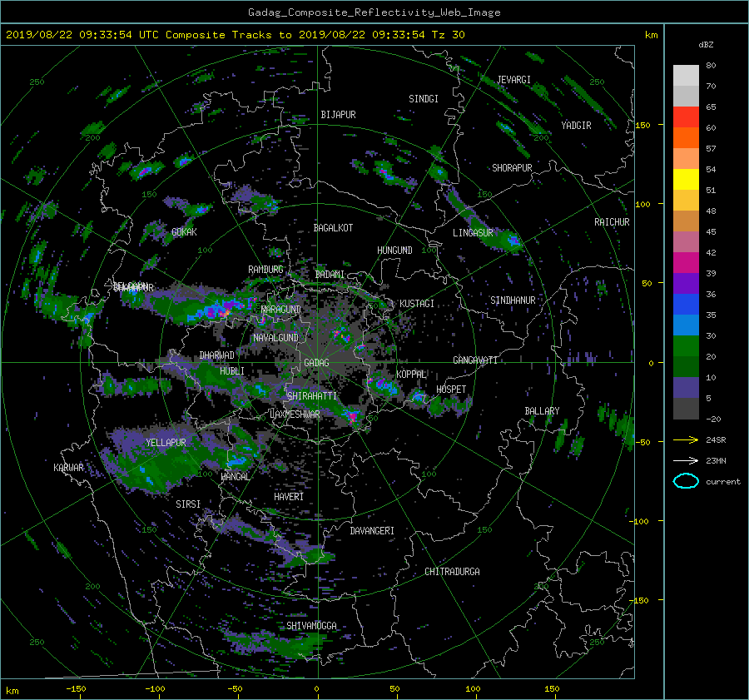Click the 09:33:54 UTC Composite Tracks timestamp header

click(x=235, y=35)
